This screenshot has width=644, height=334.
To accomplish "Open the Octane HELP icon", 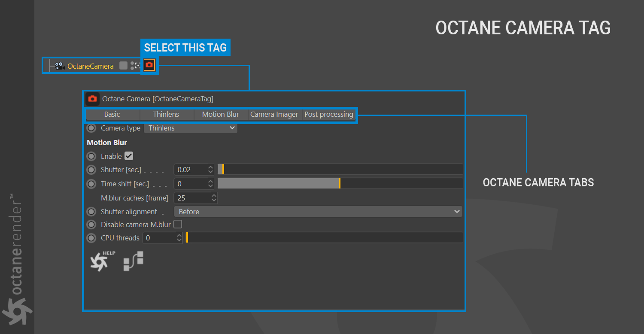I will click(102, 261).
